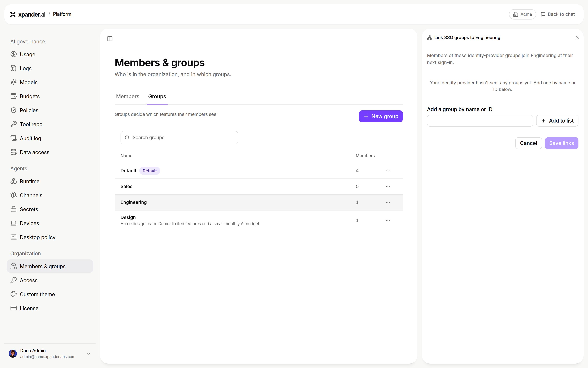Navigate to Tool repo
Viewport: 588px width, 368px height.
(x=50, y=124)
